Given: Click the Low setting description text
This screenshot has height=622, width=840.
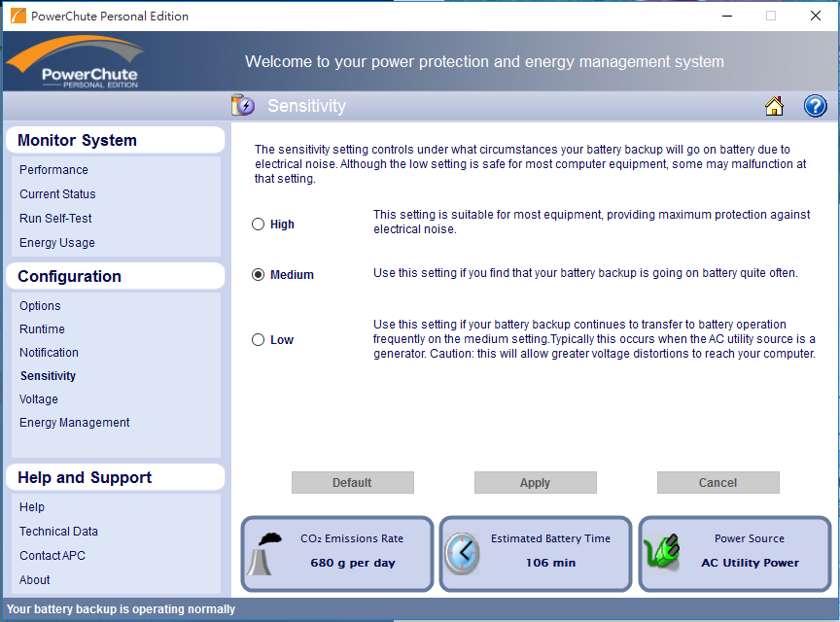Looking at the screenshot, I should click(x=594, y=339).
